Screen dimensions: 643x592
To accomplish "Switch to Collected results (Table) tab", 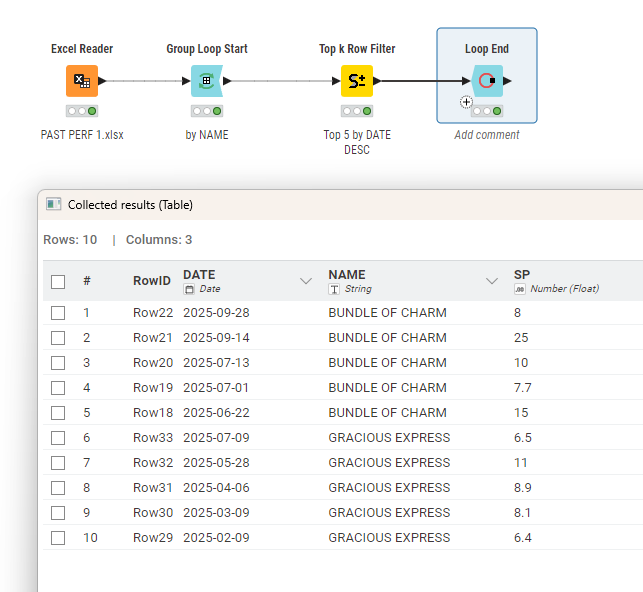I will pos(130,205).
